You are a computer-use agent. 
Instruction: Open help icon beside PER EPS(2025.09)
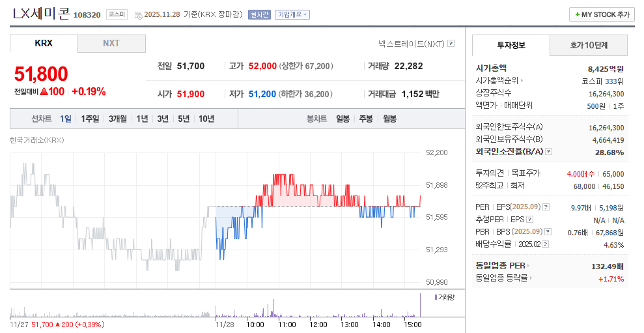point(546,207)
